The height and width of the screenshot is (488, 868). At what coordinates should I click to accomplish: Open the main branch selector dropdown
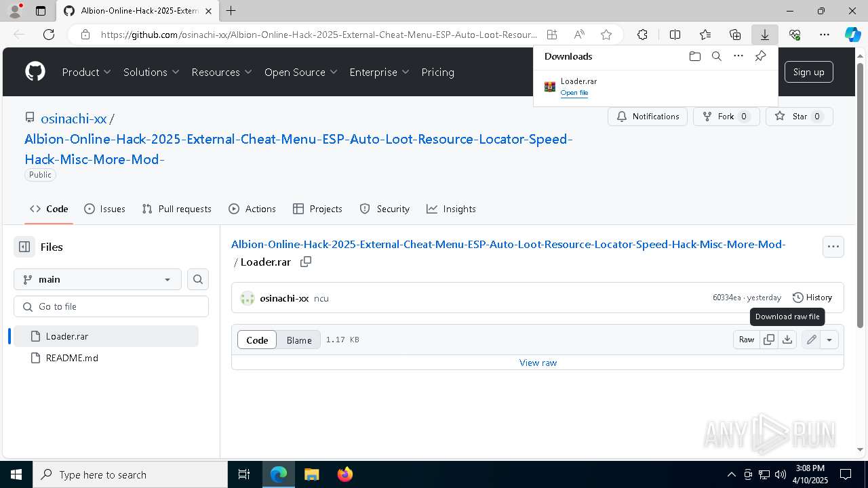click(x=98, y=279)
